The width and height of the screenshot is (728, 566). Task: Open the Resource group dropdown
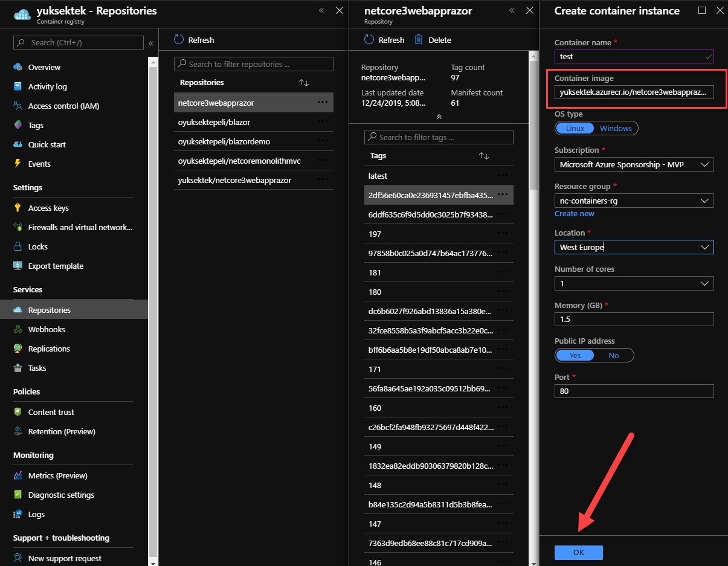634,201
